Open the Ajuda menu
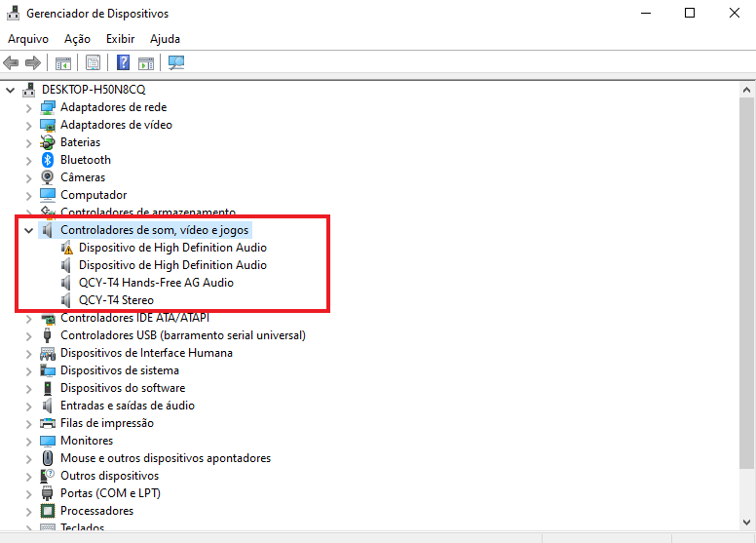 tap(165, 39)
